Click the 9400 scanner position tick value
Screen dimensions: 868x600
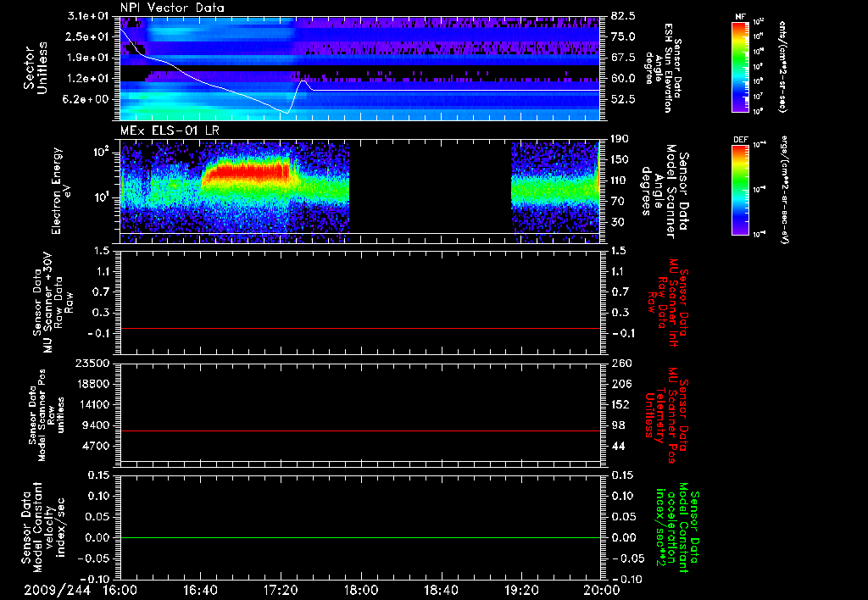98,425
